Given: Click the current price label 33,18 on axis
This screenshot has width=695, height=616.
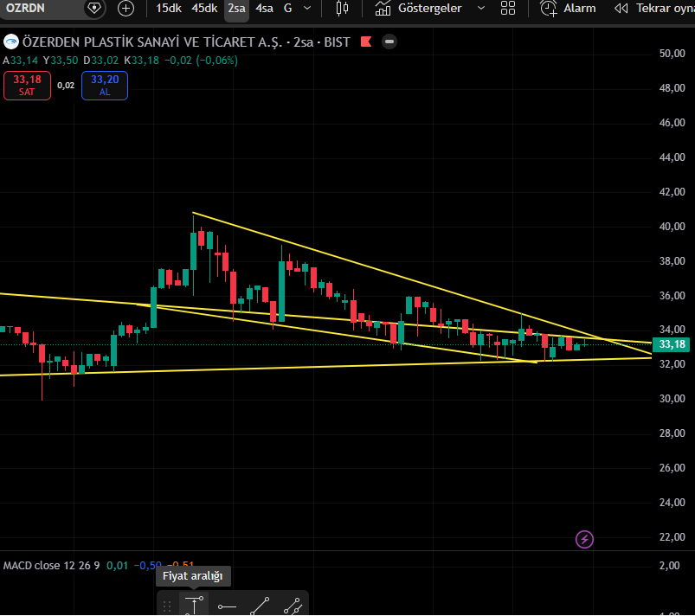Looking at the screenshot, I should pyautogui.click(x=672, y=344).
